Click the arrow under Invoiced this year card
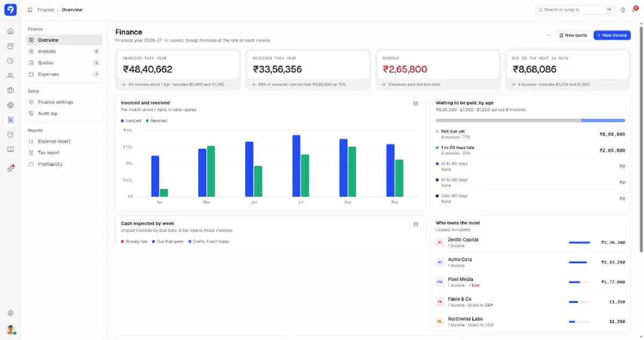The image size is (644, 340). (x=123, y=85)
